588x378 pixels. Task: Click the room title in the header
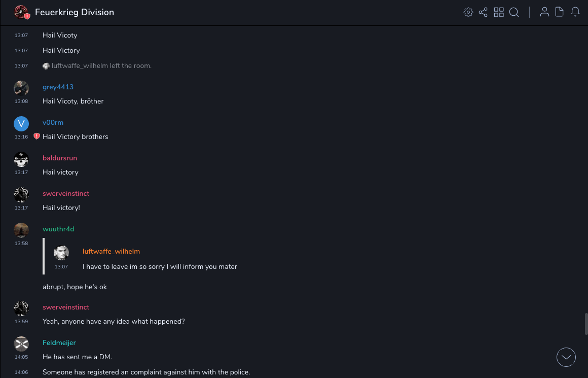coord(75,12)
